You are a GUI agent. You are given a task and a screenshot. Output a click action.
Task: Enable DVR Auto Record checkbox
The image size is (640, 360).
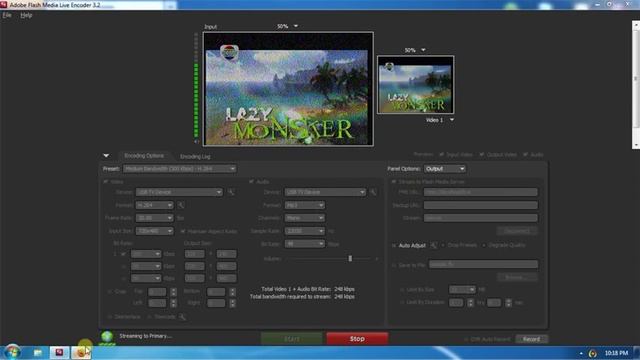coord(466,339)
